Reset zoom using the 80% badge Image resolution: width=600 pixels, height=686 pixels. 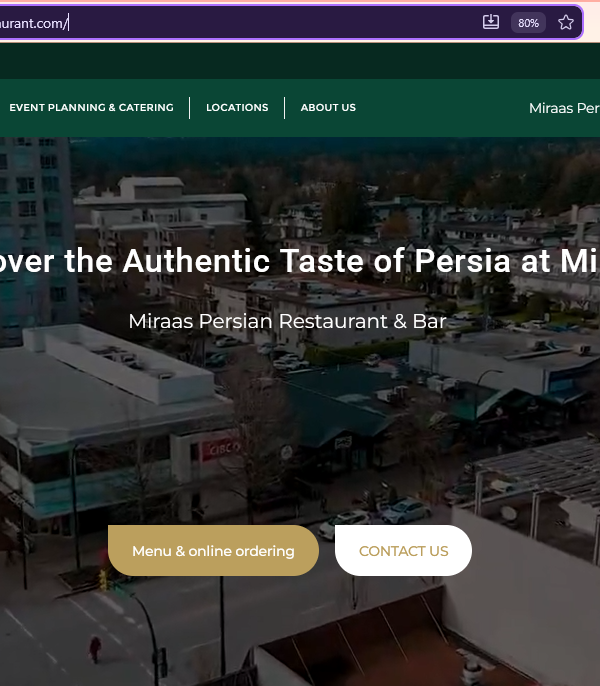pos(528,23)
